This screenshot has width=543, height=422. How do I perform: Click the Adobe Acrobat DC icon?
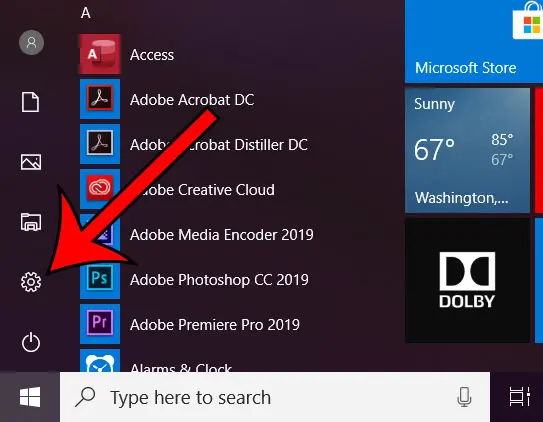point(100,99)
